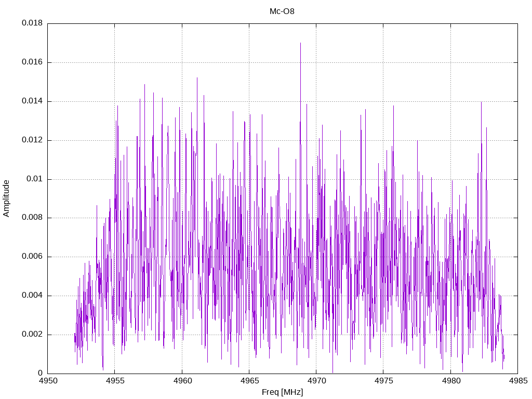Click the 0.006 y-axis tick label
The width and height of the screenshot is (532, 399).
(32, 257)
